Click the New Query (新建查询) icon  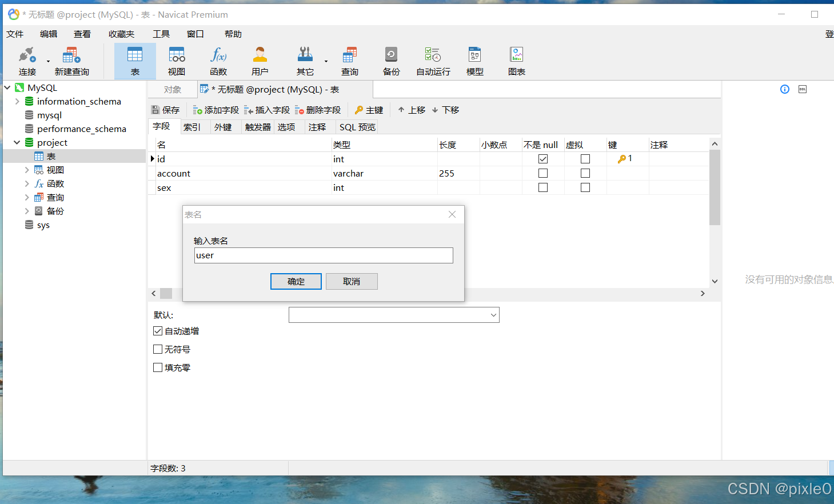click(71, 61)
